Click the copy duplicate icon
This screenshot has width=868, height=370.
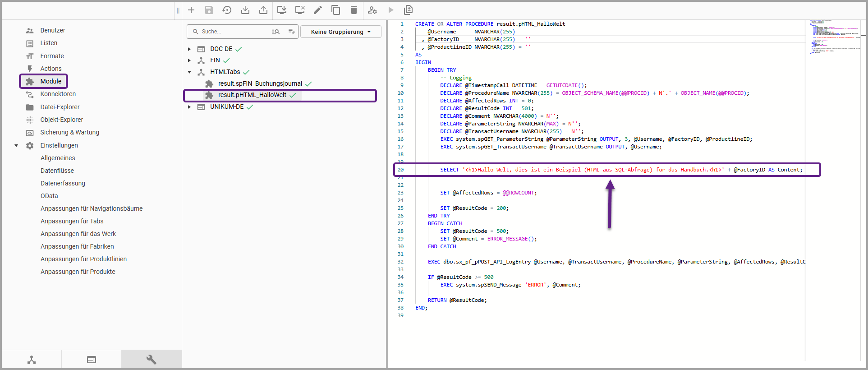[x=336, y=10]
